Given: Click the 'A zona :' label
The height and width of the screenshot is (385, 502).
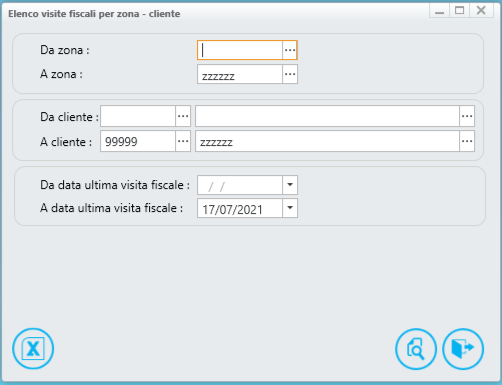Looking at the screenshot, I should pyautogui.click(x=61, y=74).
